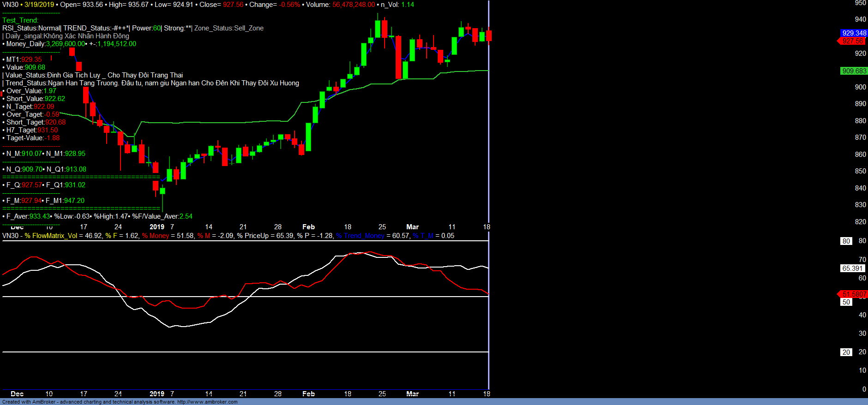Click the boxed 50 level label
This screenshot has height=405, width=868.
click(846, 302)
